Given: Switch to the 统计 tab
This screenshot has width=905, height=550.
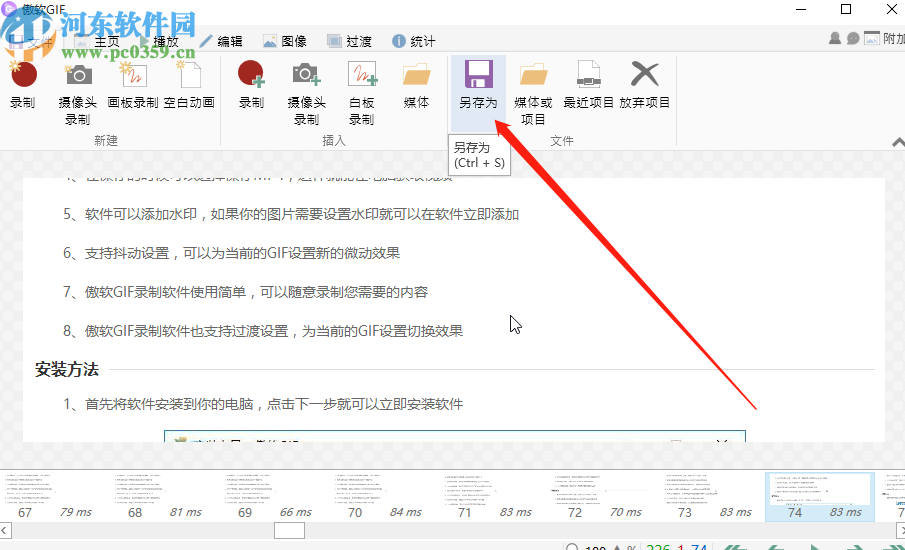Looking at the screenshot, I should [x=414, y=42].
